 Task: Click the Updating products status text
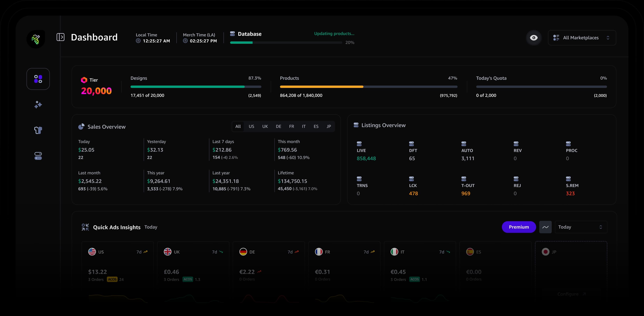pyautogui.click(x=334, y=33)
